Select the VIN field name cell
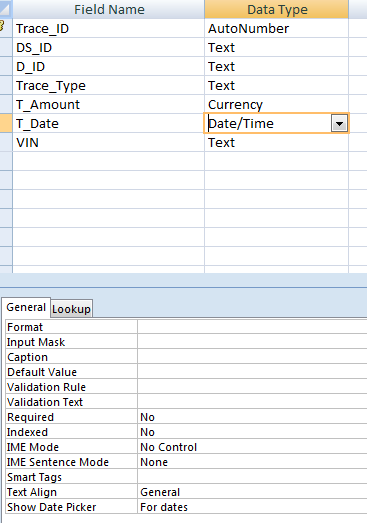This screenshot has width=367, height=523. tap(109, 142)
